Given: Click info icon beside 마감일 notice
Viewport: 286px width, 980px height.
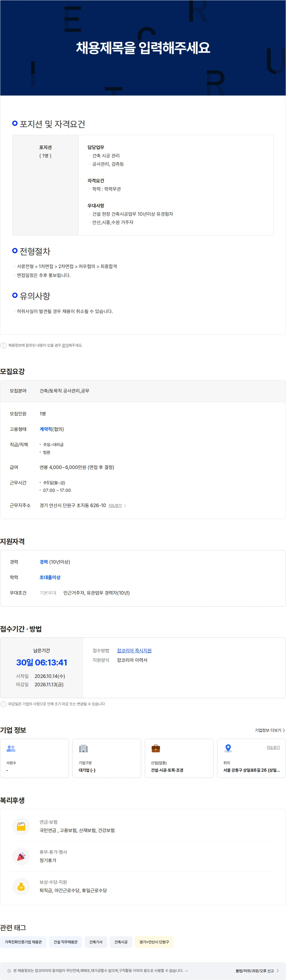Looking at the screenshot, I should (x=4, y=704).
